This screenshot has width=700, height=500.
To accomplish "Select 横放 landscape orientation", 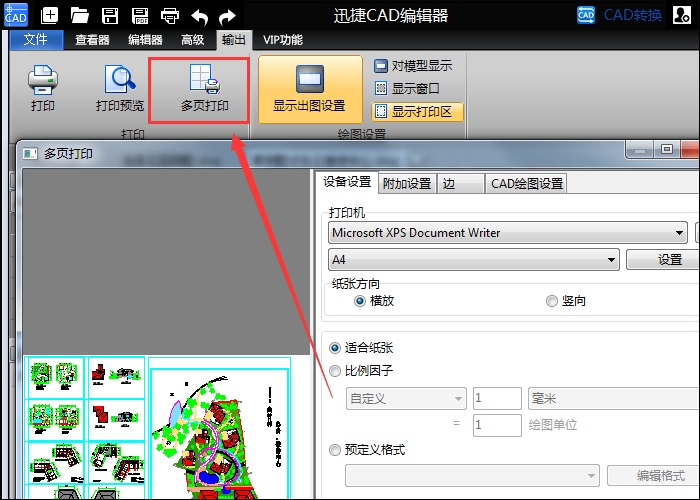I will (x=374, y=301).
